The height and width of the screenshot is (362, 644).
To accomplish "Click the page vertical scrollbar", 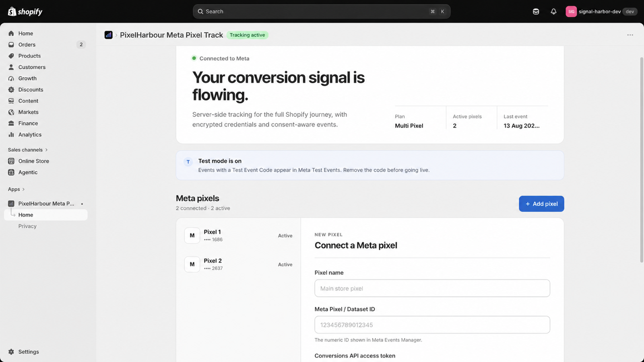I will 642,160.
